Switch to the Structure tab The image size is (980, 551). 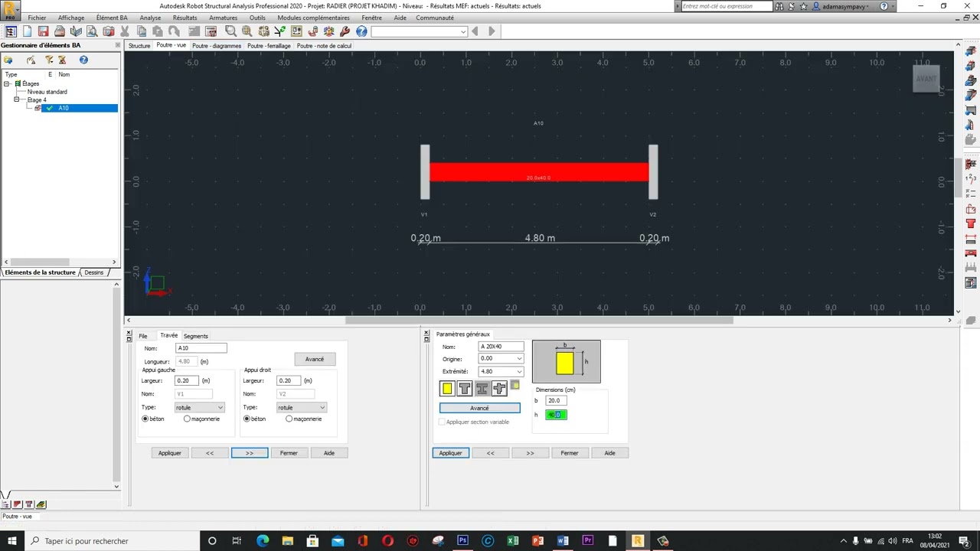[x=139, y=46]
